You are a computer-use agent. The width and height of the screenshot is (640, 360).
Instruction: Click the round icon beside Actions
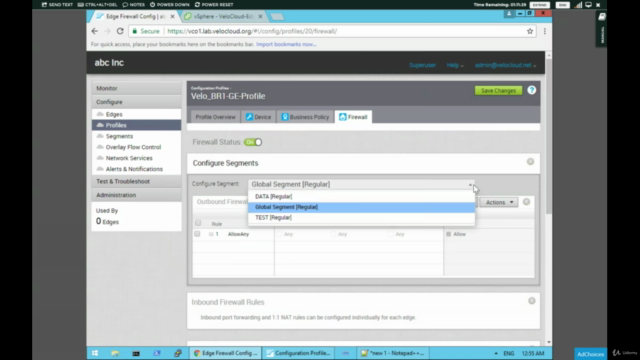pyautogui.click(x=527, y=202)
